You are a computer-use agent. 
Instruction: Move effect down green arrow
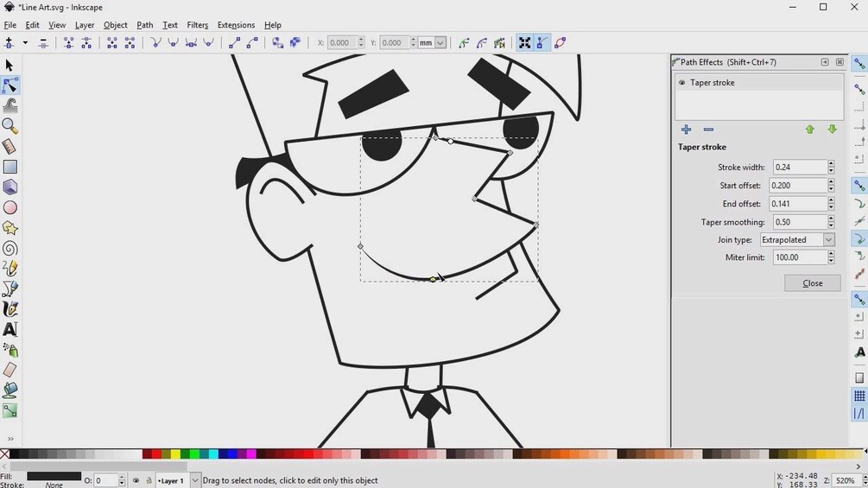[832, 130]
